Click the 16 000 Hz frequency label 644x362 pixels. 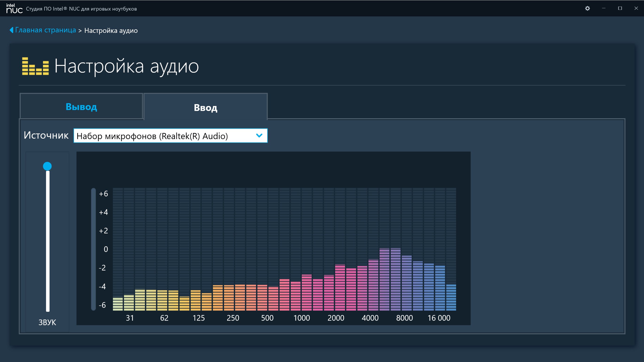[x=439, y=318]
